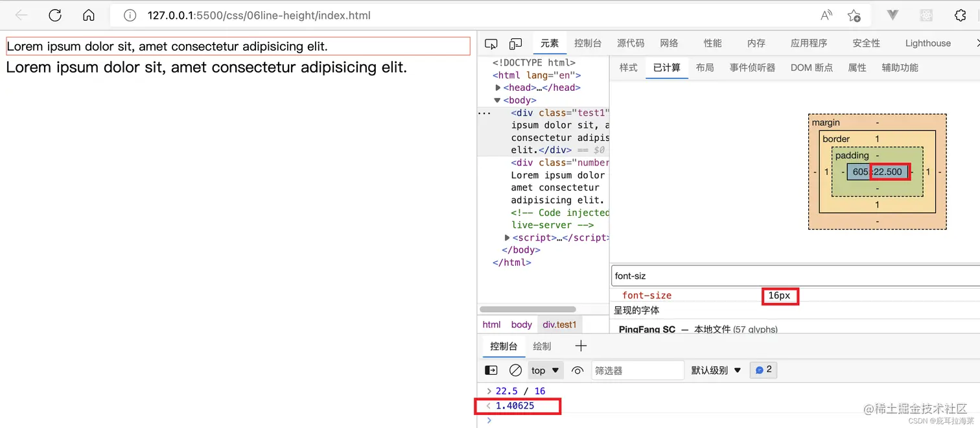Viewport: 980px width, 428px height.
Task: Open the 网络 tab
Action: click(x=669, y=43)
